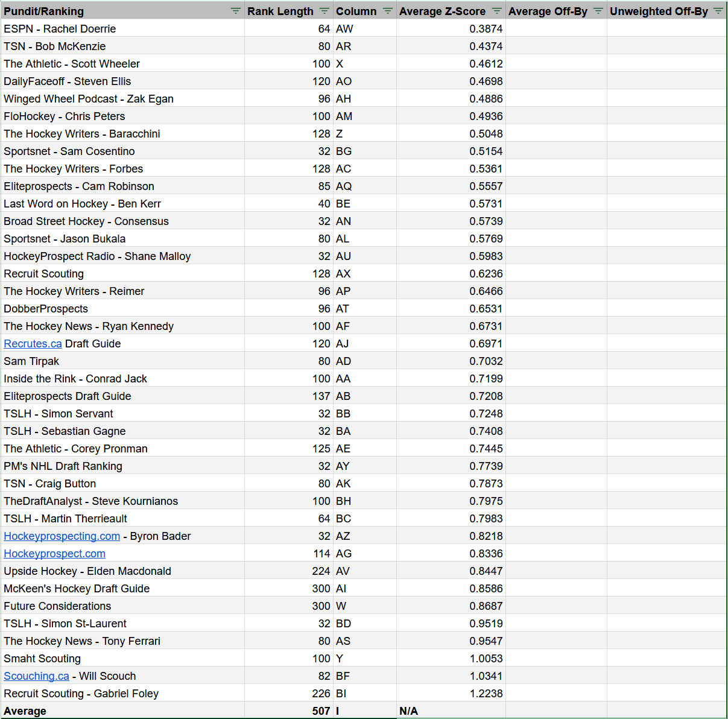Select Recruit Scouting - Gabriel Foley cell

(x=122, y=693)
